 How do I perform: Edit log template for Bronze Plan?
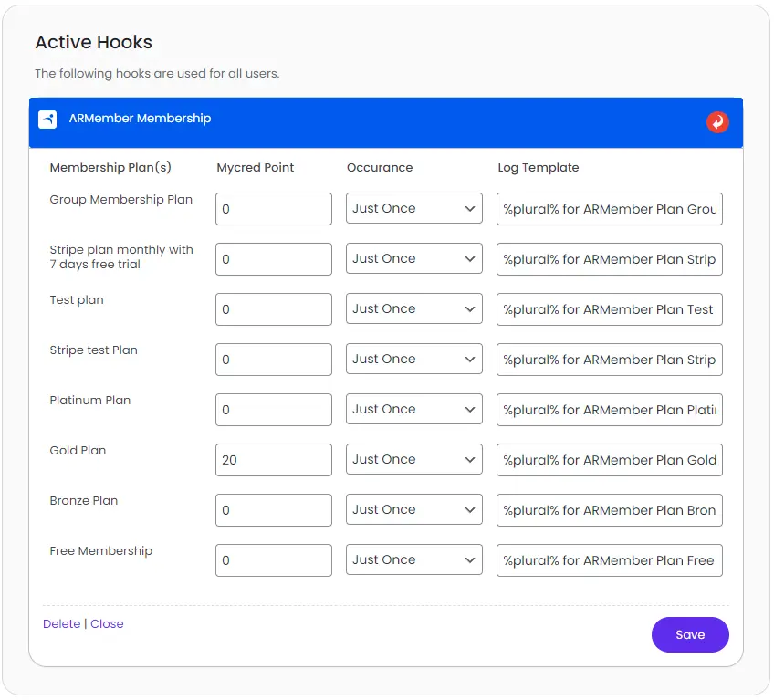(x=610, y=510)
